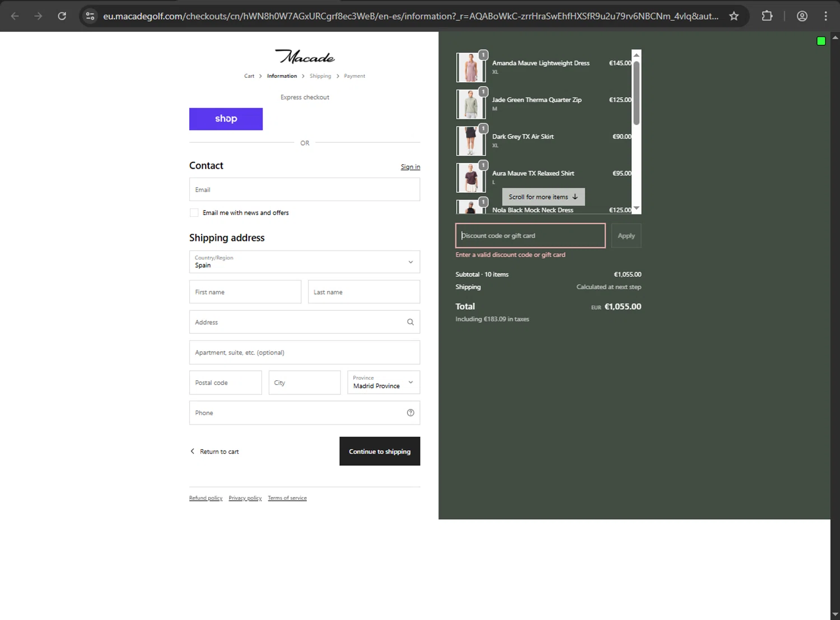The image size is (840, 620).
Task: Click the browser back arrow
Action: pyautogui.click(x=15, y=16)
